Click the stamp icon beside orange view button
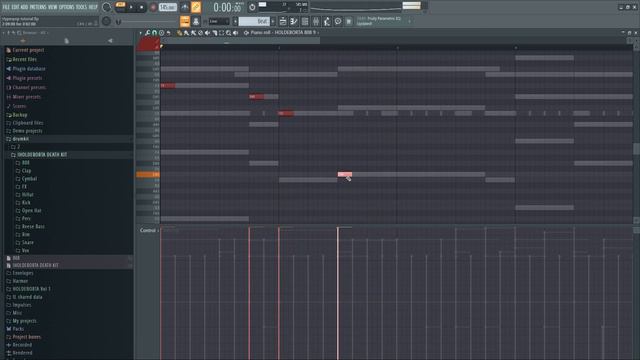 tap(196, 21)
